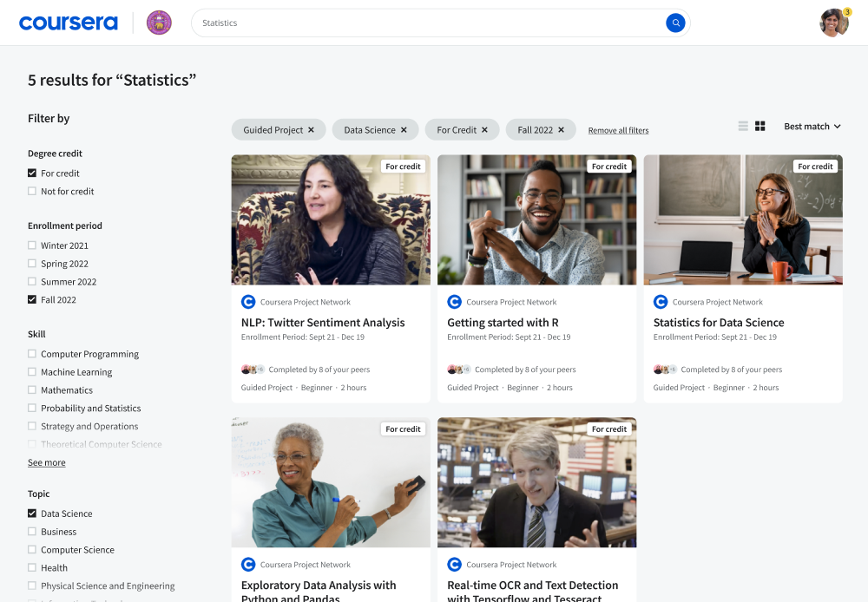Open the Best match sort dropdown
Image resolution: width=868 pixels, height=602 pixels.
point(812,126)
